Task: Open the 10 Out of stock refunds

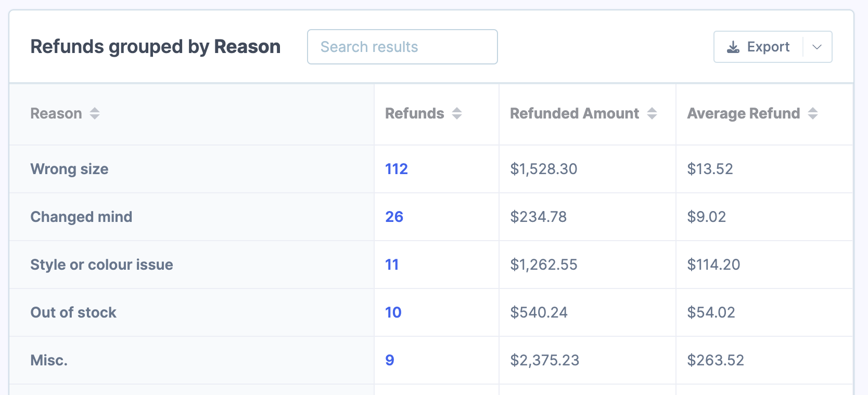Action: point(393,312)
